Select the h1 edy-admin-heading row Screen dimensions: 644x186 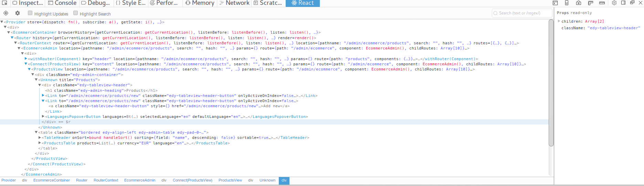[x=101, y=90]
